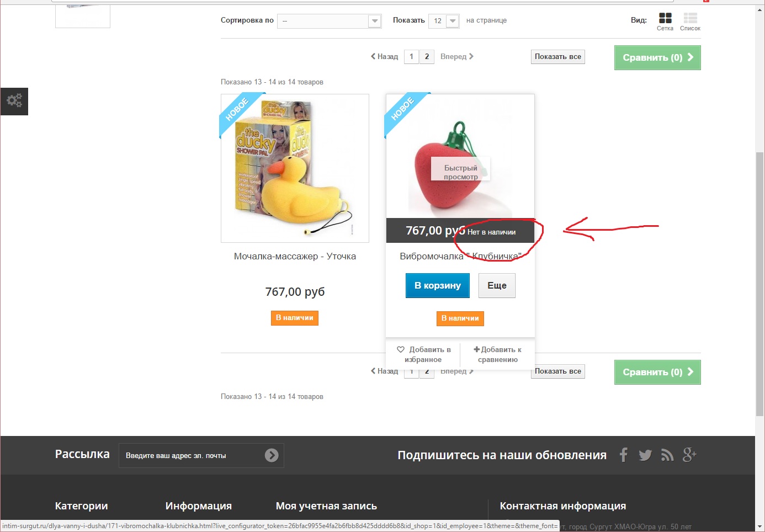Click the top Сравнить (0) button

[x=657, y=57]
